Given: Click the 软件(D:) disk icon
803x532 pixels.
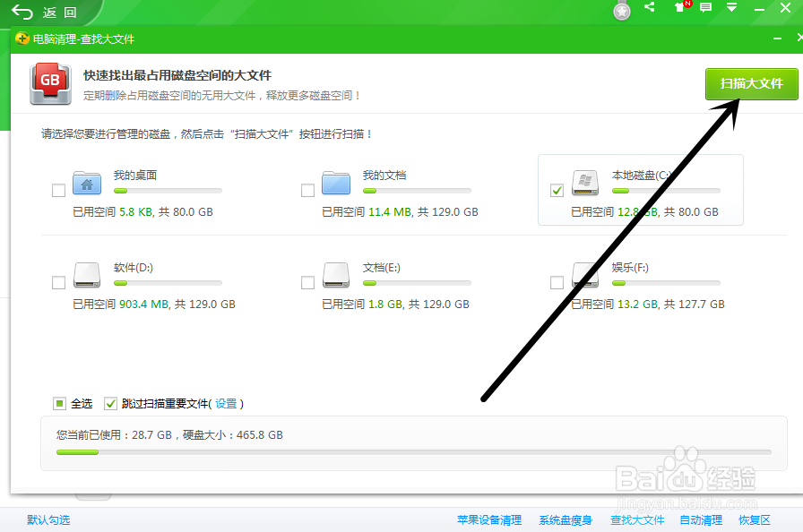Looking at the screenshot, I should [x=86, y=274].
